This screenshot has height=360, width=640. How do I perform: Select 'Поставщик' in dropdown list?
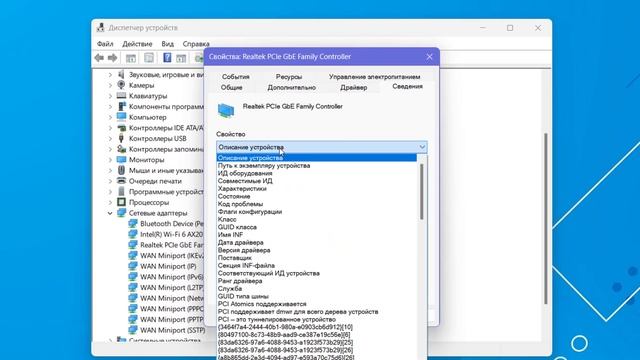coord(316,258)
